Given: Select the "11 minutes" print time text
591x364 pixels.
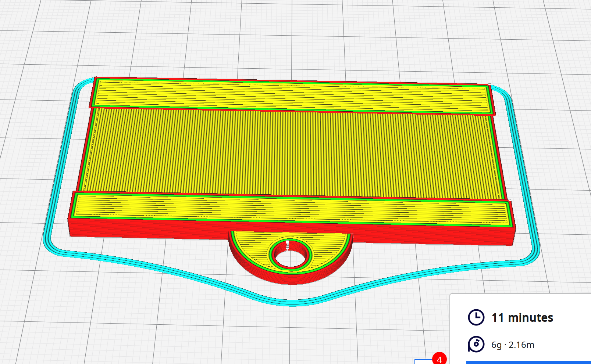Looking at the screenshot, I should click(x=522, y=317).
